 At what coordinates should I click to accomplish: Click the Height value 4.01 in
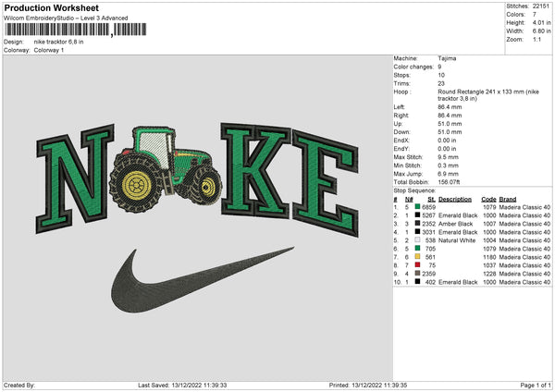click(x=541, y=22)
